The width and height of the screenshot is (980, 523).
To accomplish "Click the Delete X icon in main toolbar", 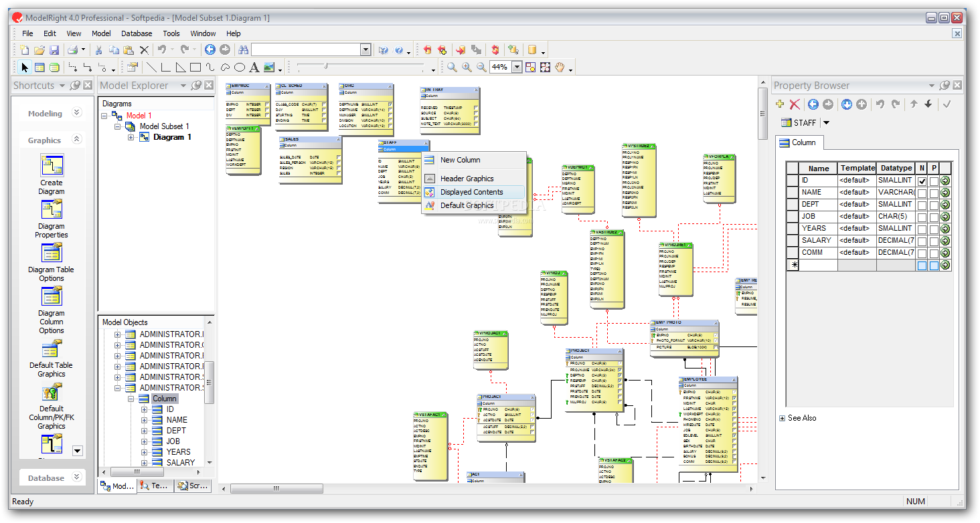I will (x=144, y=50).
